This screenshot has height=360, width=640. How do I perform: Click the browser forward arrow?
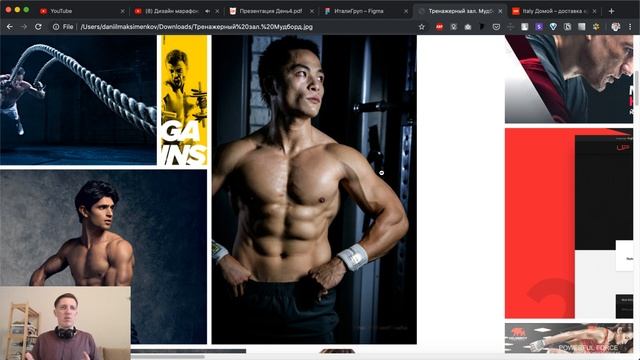click(24, 27)
